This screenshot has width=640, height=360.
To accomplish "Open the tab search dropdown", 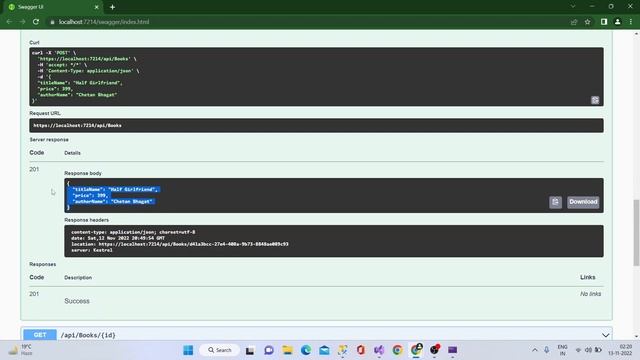I will click(x=573, y=7).
